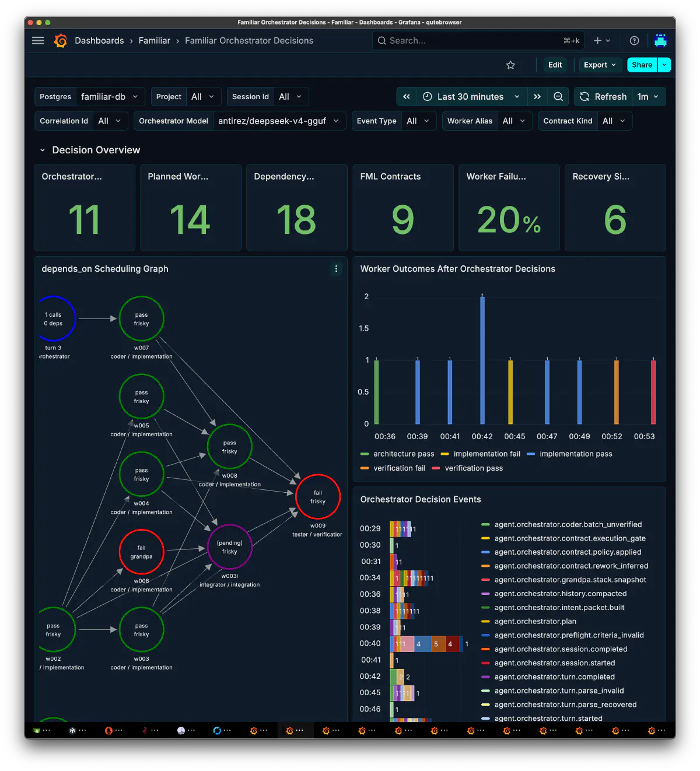The width and height of the screenshot is (700, 771).
Task: Switch to the red figure-icon browser tab
Action: 149,730
